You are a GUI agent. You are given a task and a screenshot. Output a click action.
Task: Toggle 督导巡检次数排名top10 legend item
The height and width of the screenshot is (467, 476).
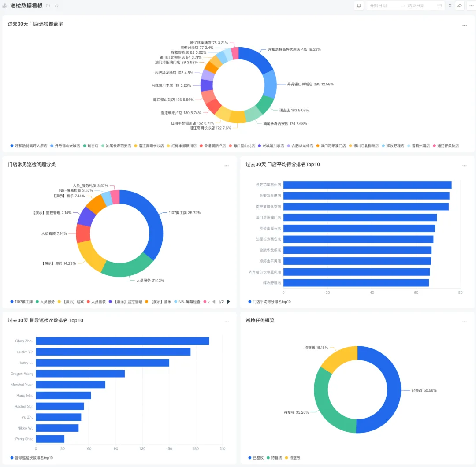click(32, 458)
